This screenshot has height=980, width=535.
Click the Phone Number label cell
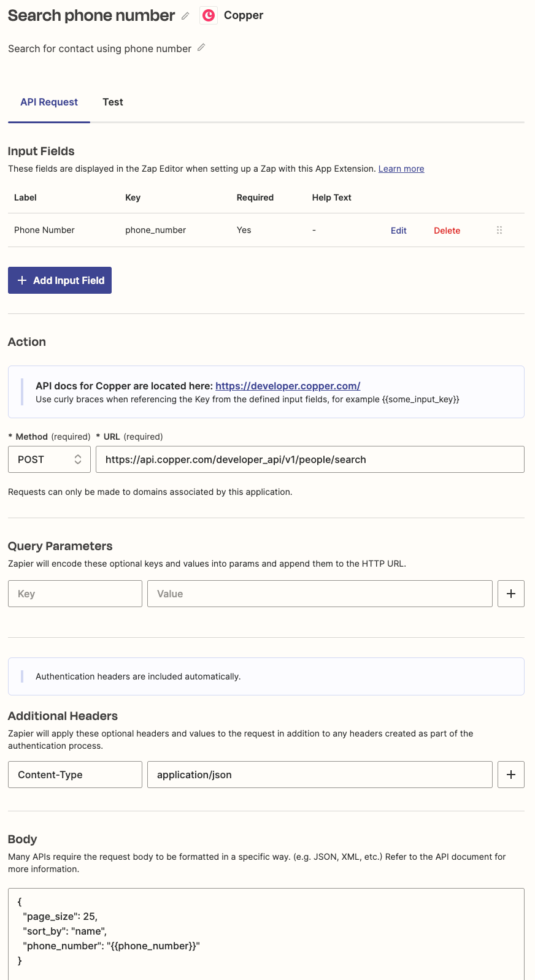[44, 230]
